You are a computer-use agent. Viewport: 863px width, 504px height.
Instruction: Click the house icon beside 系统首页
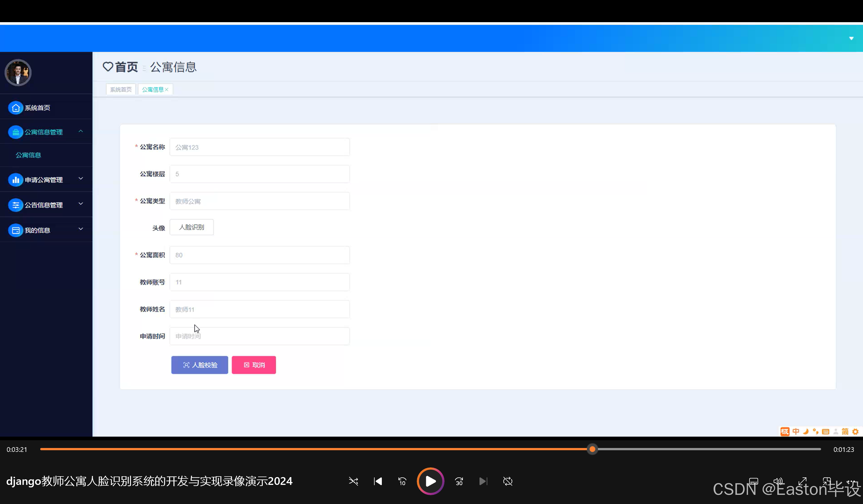(x=16, y=108)
